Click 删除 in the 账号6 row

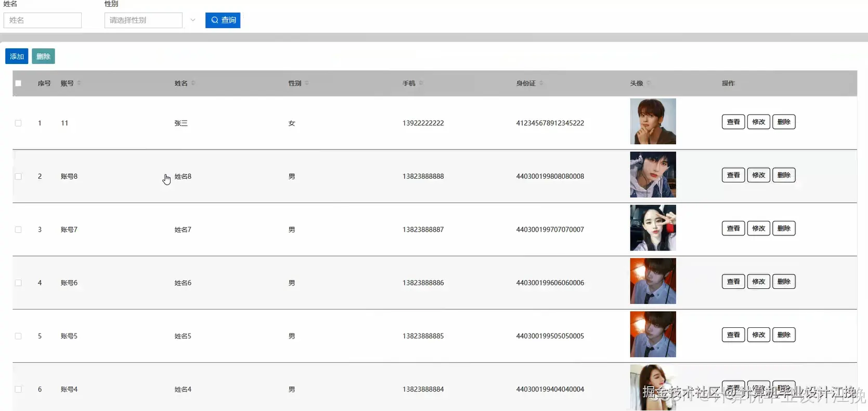784,282
